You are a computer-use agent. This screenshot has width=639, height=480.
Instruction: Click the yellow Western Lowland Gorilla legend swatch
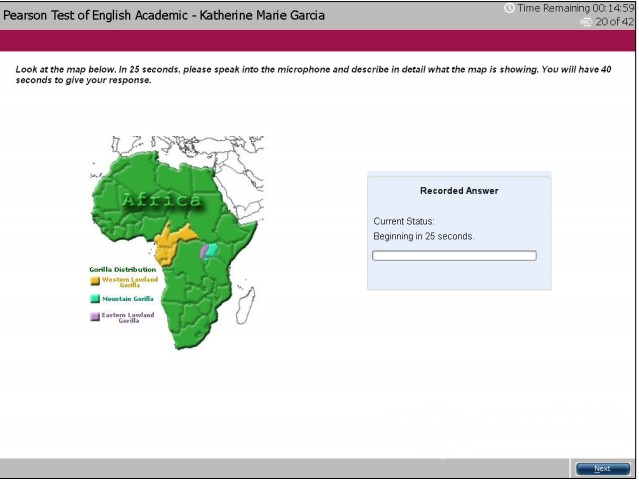click(x=95, y=281)
